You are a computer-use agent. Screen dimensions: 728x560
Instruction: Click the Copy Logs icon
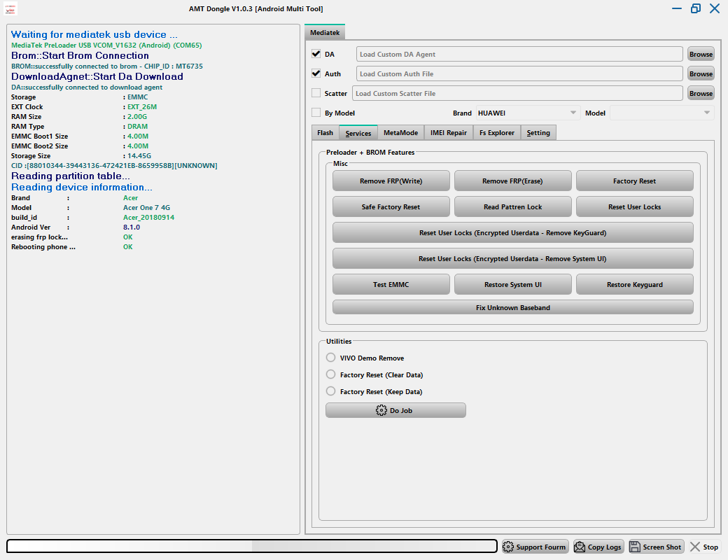[580, 547]
